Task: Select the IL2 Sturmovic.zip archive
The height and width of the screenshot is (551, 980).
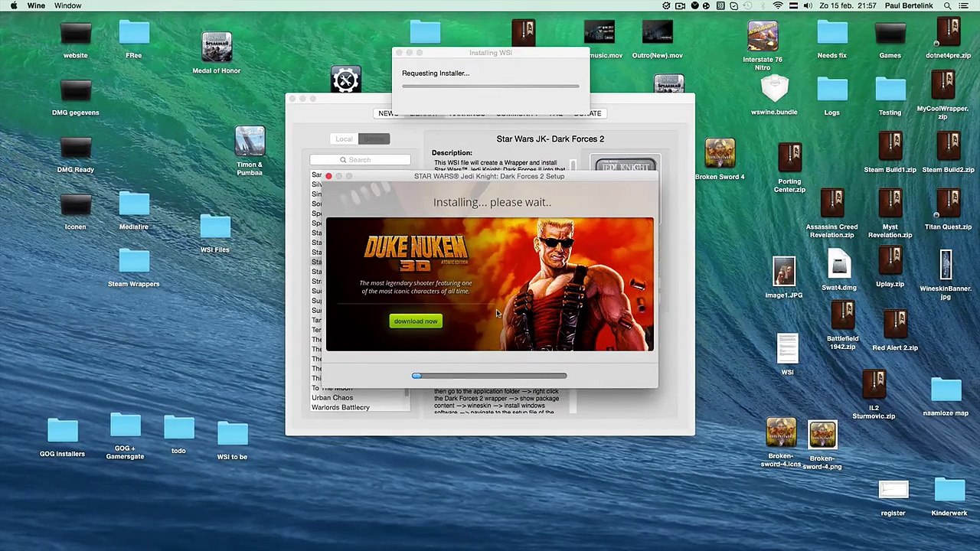Action: pyautogui.click(x=874, y=386)
